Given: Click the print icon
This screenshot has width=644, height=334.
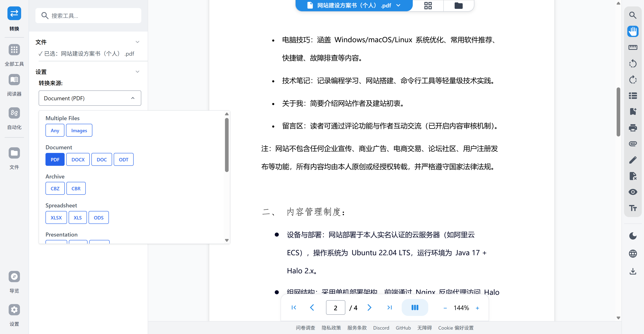Looking at the screenshot, I should pyautogui.click(x=633, y=128).
